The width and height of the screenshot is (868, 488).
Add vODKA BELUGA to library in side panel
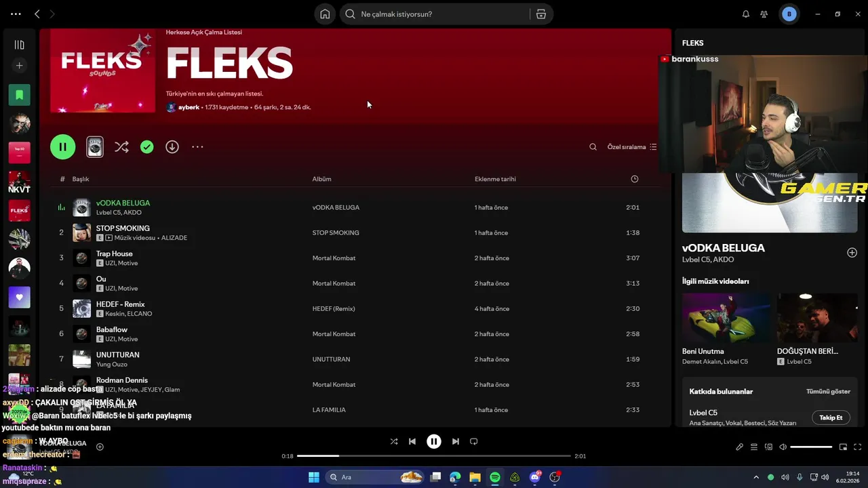[852, 252]
